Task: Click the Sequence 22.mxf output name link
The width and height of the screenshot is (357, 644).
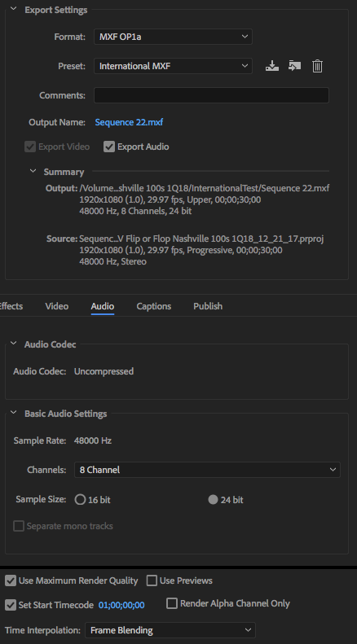Action: pyautogui.click(x=129, y=122)
